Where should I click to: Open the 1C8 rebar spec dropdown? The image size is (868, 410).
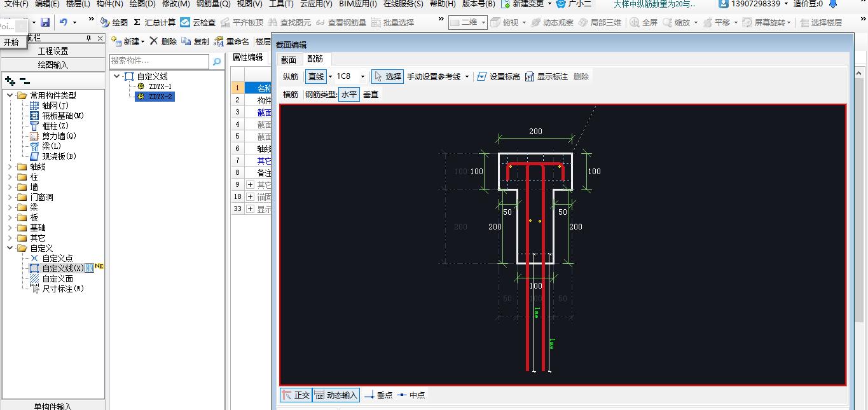pyautogui.click(x=363, y=76)
